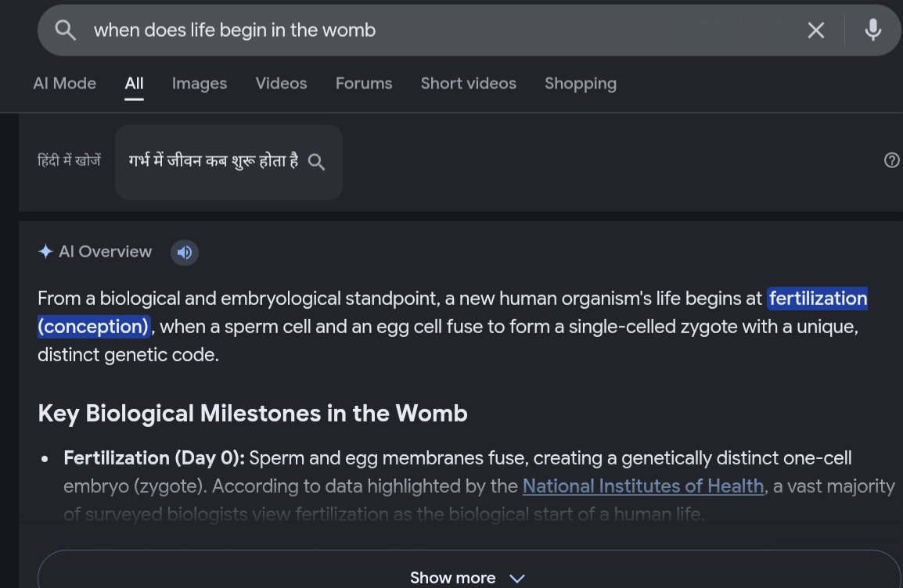Start voice search with microphone icon
The image size is (903, 588).
coord(872,30)
